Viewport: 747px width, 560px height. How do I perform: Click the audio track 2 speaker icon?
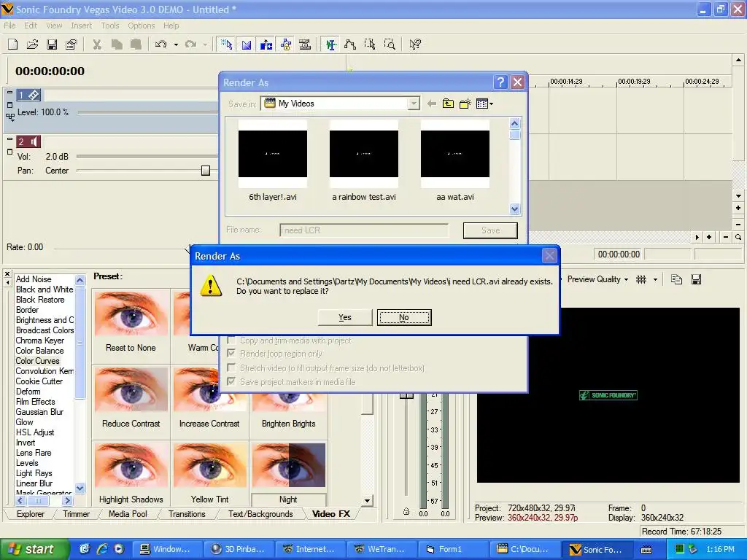point(34,141)
